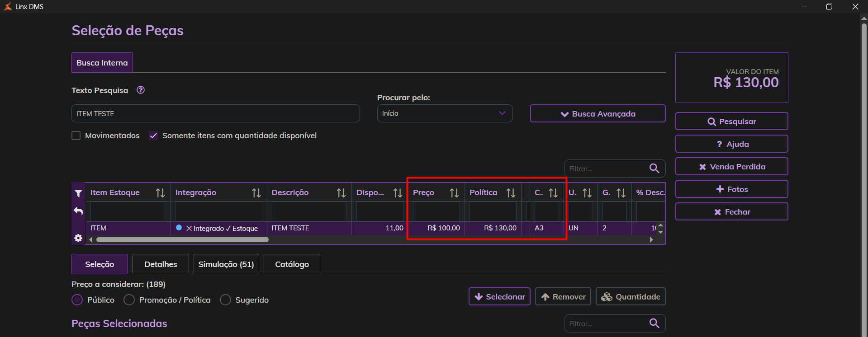Viewport: 868px width, 337px height.
Task: Open the Simulação (51) tab
Action: pos(226,264)
